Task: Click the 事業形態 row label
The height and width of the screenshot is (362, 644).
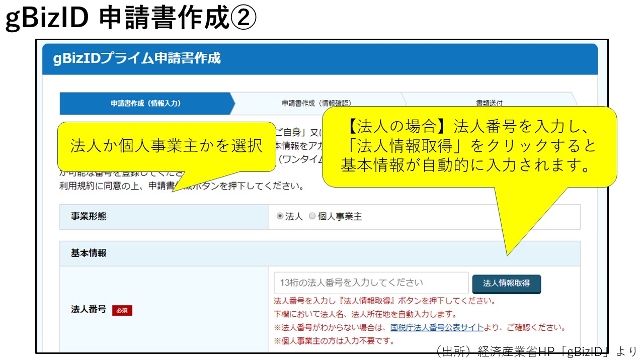Action: tap(89, 217)
